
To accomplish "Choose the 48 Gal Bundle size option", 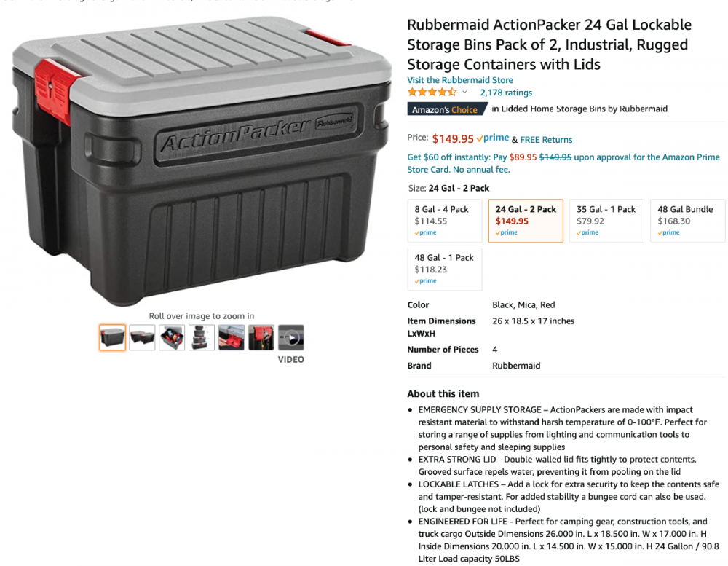I will tap(688, 221).
